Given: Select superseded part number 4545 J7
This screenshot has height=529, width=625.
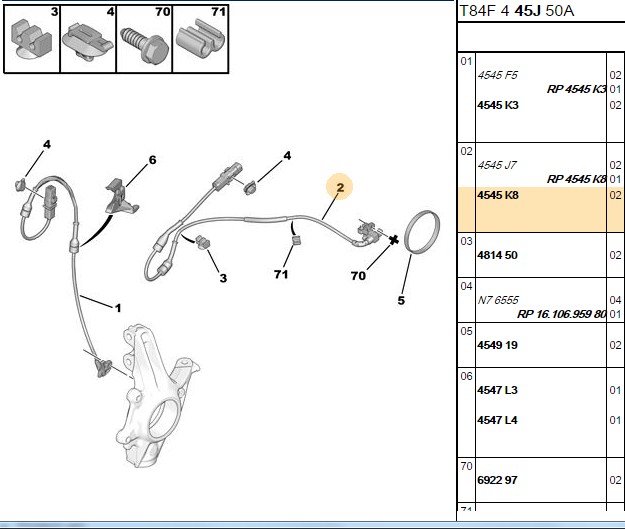Looking at the screenshot, I should click(497, 165).
